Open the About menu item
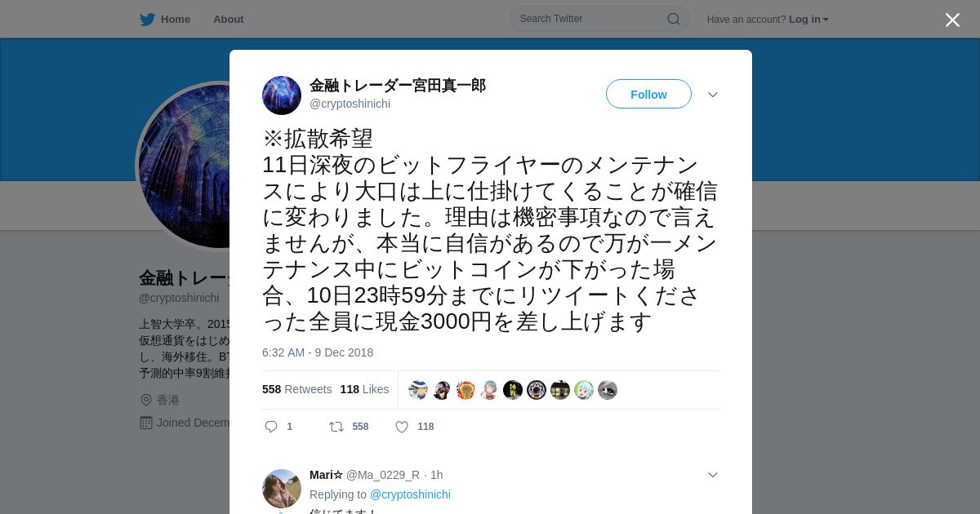Screen dimensions: 980x514 tap(229, 19)
